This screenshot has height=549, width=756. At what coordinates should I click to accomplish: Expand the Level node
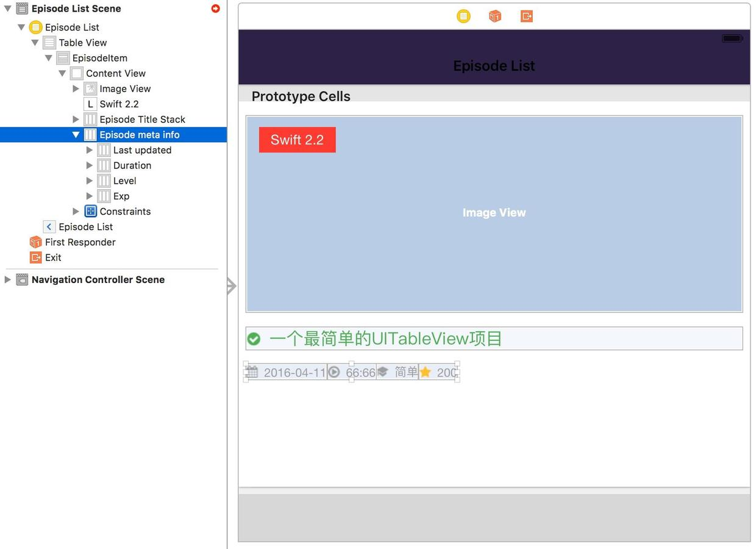[90, 181]
